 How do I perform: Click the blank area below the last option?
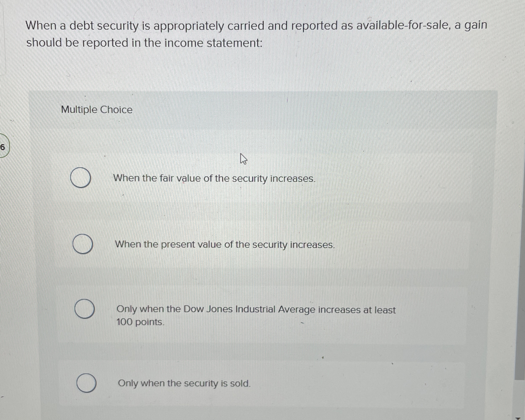click(243, 406)
